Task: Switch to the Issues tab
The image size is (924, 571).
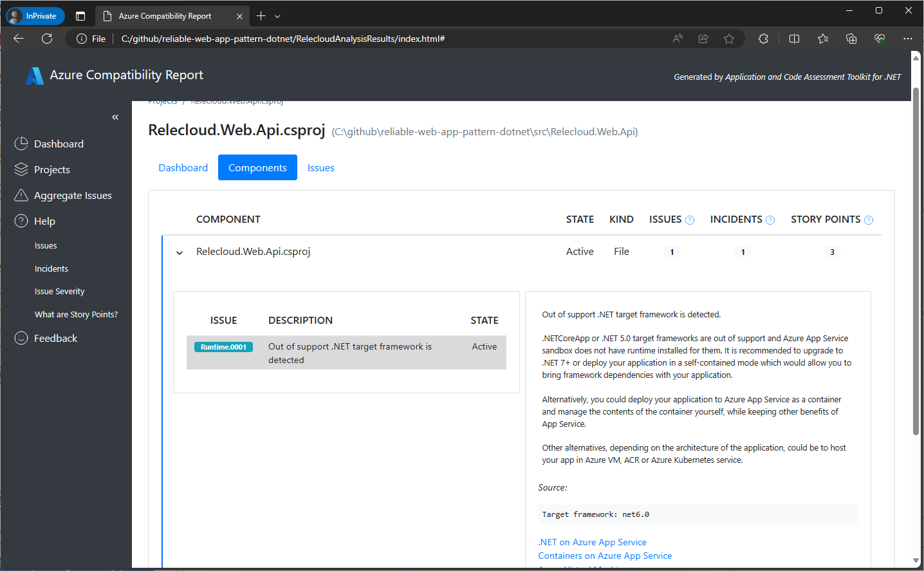Action: pos(320,167)
